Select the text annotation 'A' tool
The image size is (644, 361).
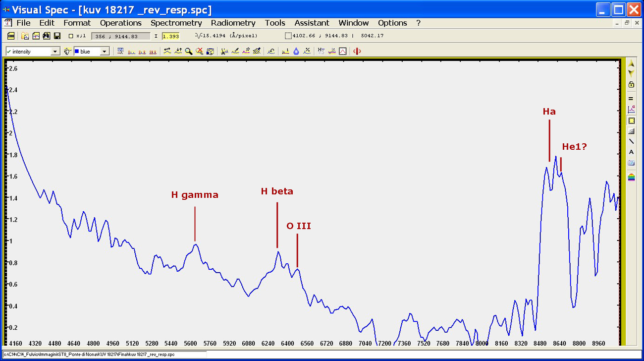pos(631,152)
